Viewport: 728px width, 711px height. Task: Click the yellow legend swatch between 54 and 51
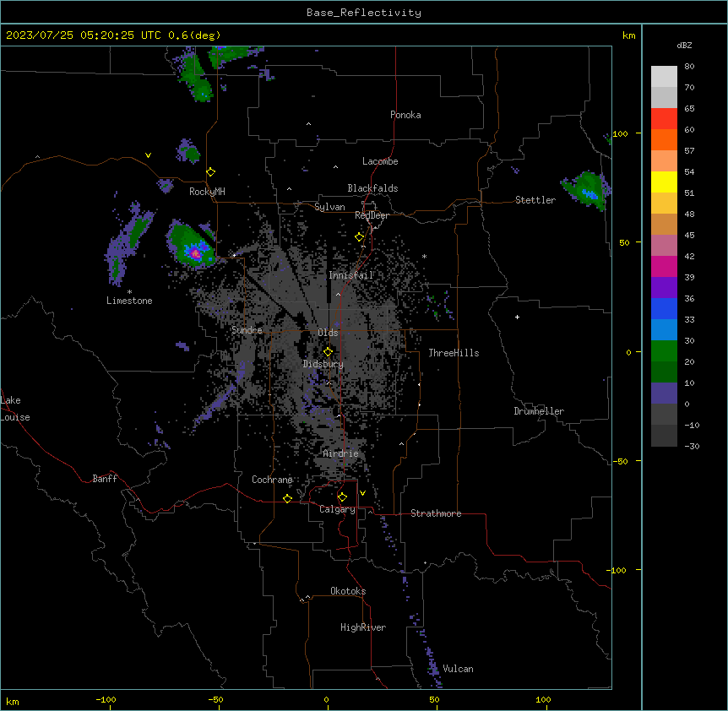pos(664,182)
